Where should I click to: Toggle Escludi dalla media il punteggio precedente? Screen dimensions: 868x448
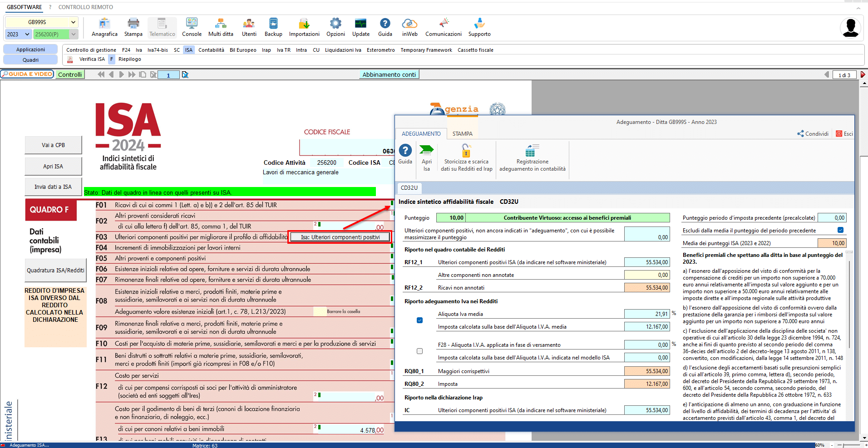840,230
